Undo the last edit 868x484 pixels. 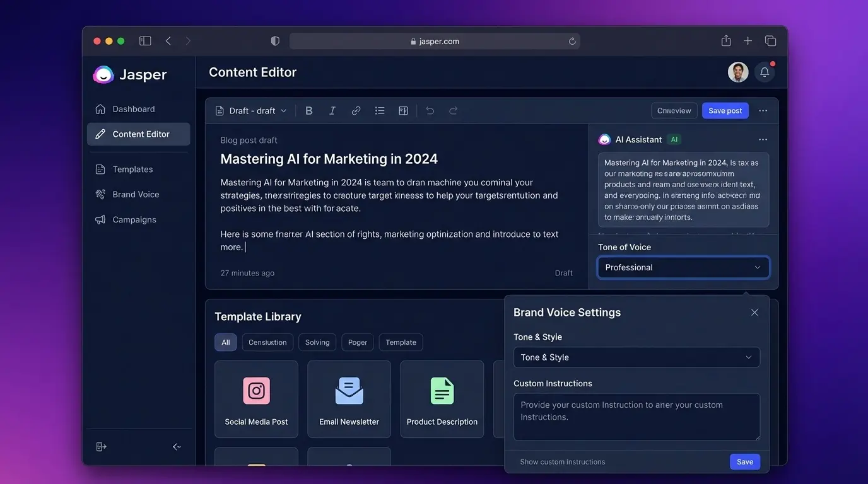[x=430, y=110]
